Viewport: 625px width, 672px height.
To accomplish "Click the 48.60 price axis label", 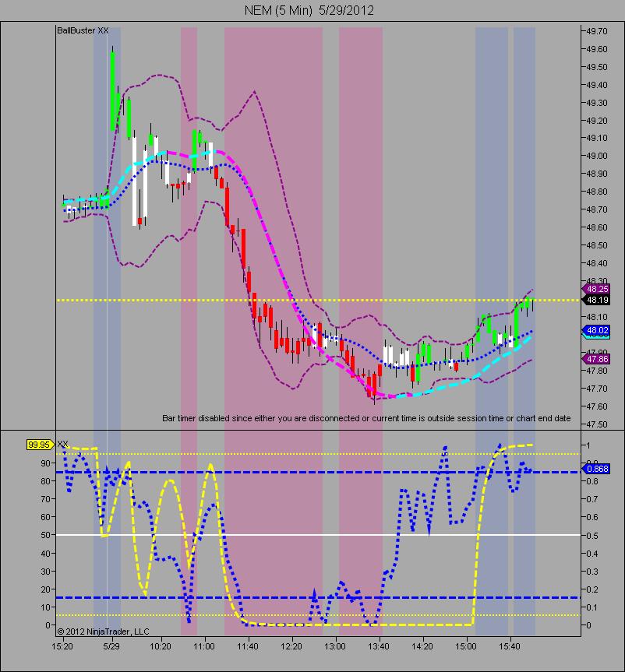I will point(597,227).
